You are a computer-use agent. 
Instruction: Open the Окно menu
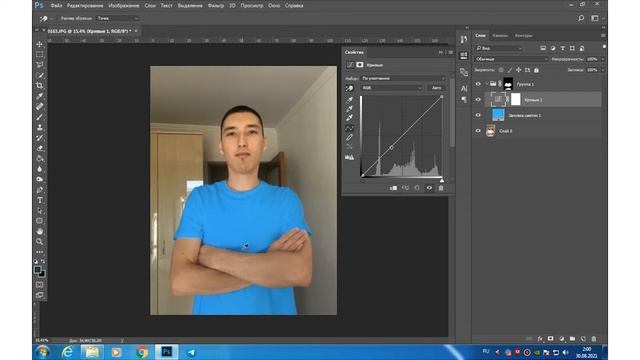tap(274, 6)
